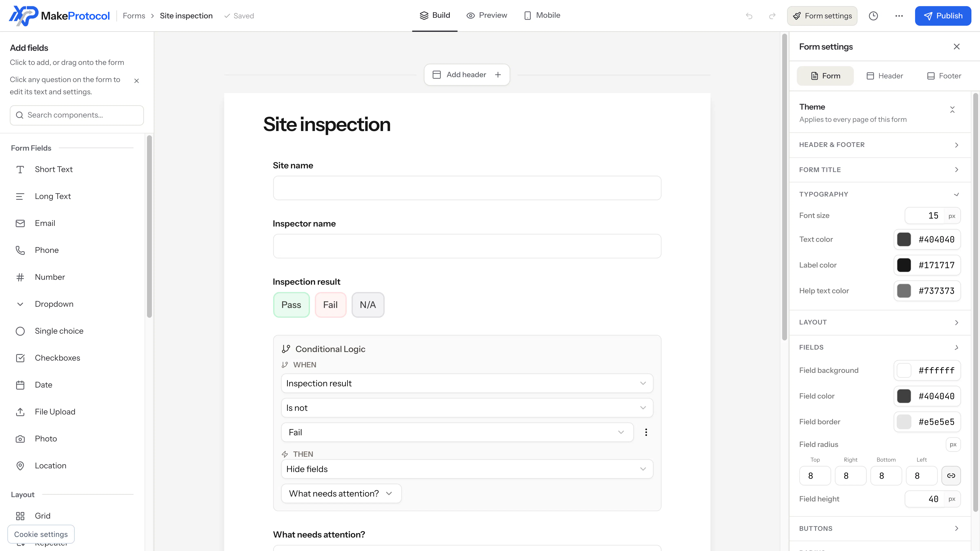Viewport: 980px width, 551px height.
Task: Open the Hide fields action dropdown
Action: click(x=467, y=469)
